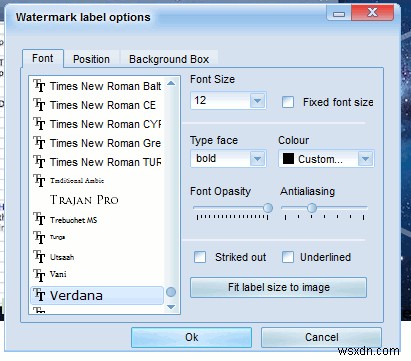Click the Font Opasity slider handle
The width and height of the screenshot is (411, 361).
(x=268, y=208)
